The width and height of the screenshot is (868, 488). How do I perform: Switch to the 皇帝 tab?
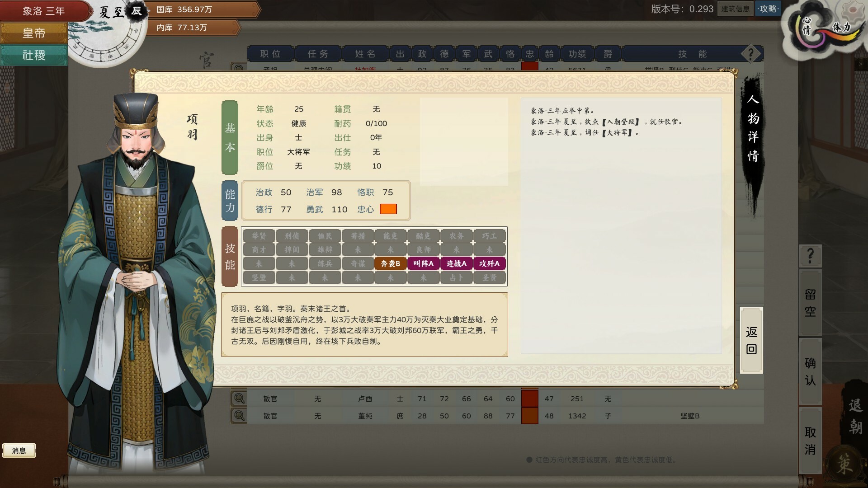pyautogui.click(x=33, y=33)
